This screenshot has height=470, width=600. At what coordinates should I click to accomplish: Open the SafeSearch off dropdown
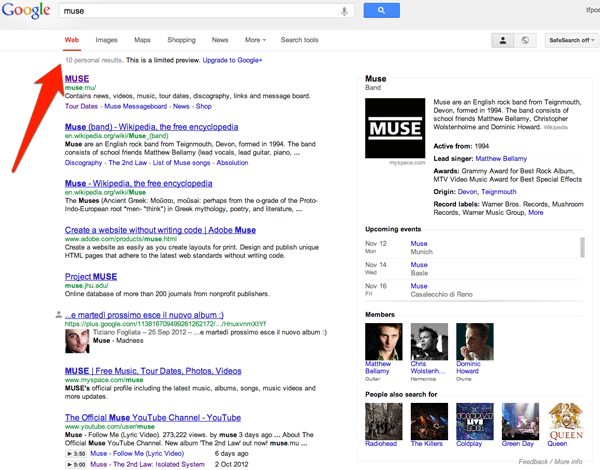coord(571,40)
